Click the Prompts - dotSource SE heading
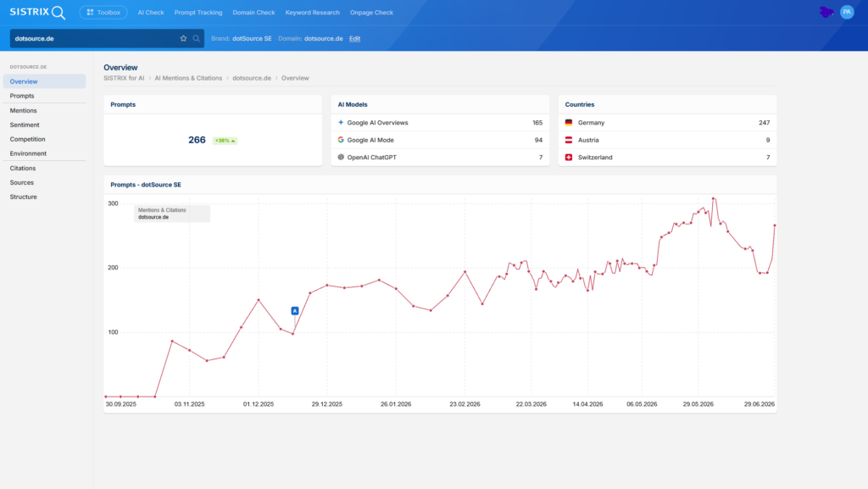Viewport: 868px width, 489px height. click(x=146, y=185)
